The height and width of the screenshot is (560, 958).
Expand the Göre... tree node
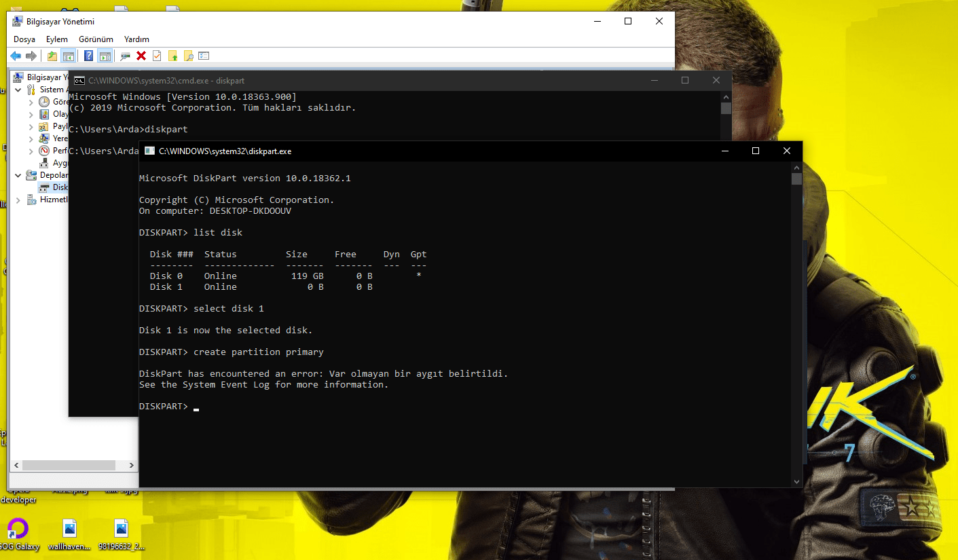click(x=31, y=102)
